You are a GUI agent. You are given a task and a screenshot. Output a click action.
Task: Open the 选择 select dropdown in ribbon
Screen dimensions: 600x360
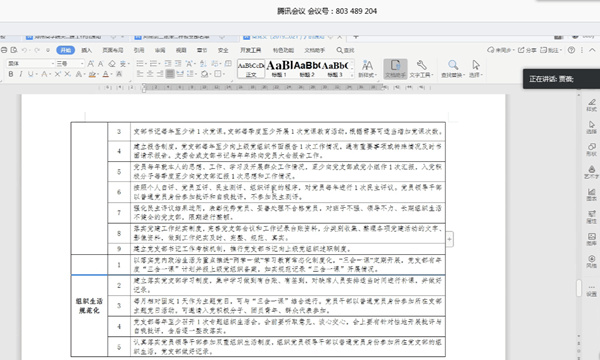point(476,69)
